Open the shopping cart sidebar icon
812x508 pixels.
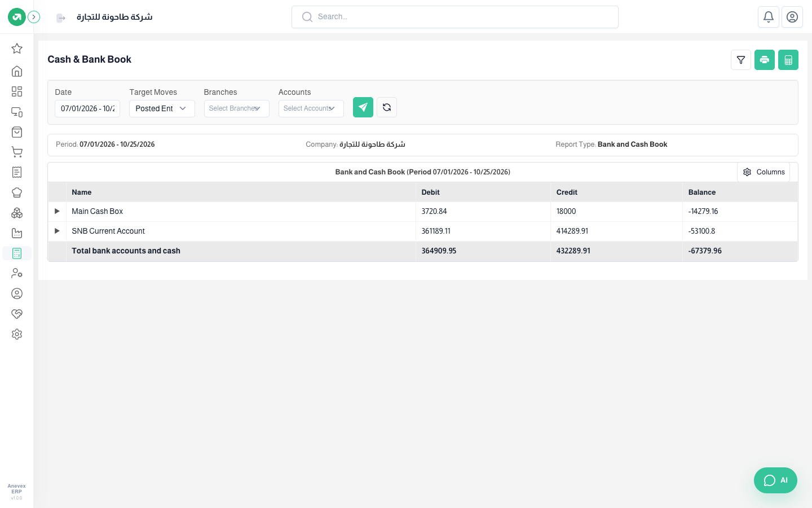(x=17, y=152)
